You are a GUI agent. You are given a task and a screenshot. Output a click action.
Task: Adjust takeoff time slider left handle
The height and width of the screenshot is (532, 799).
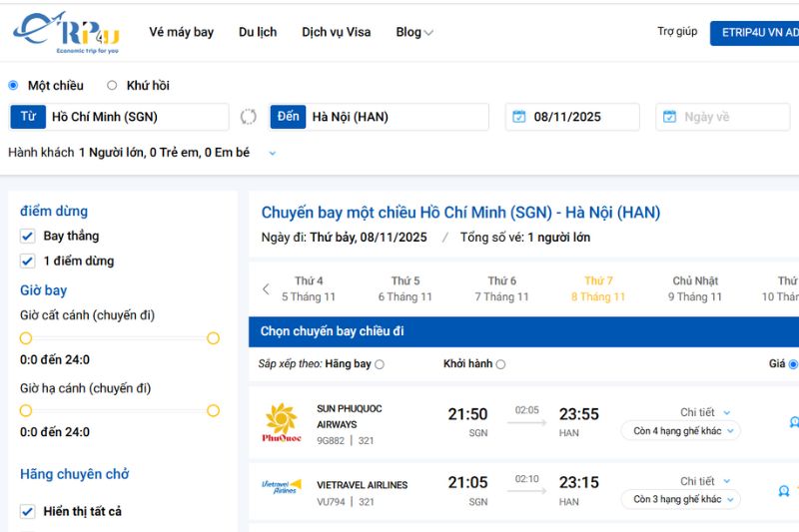coord(26,338)
